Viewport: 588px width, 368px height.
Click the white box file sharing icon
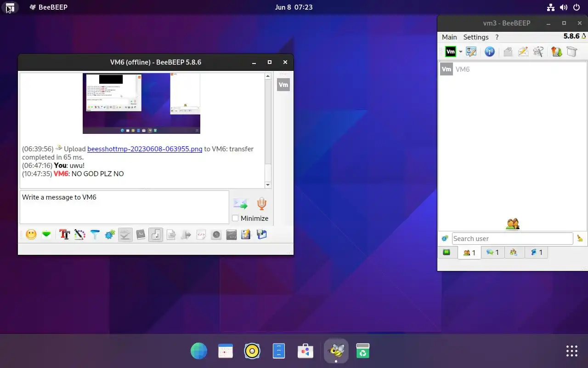coord(571,52)
